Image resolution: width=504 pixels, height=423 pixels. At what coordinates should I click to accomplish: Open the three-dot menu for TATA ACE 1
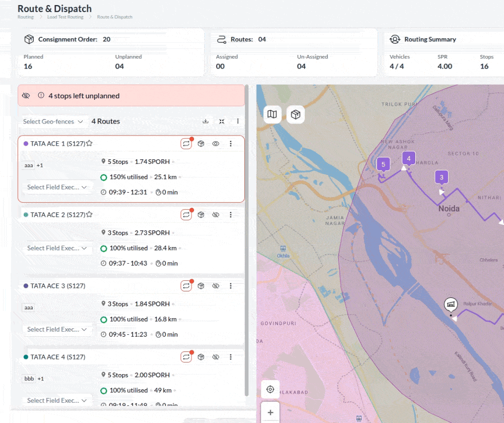tap(230, 144)
